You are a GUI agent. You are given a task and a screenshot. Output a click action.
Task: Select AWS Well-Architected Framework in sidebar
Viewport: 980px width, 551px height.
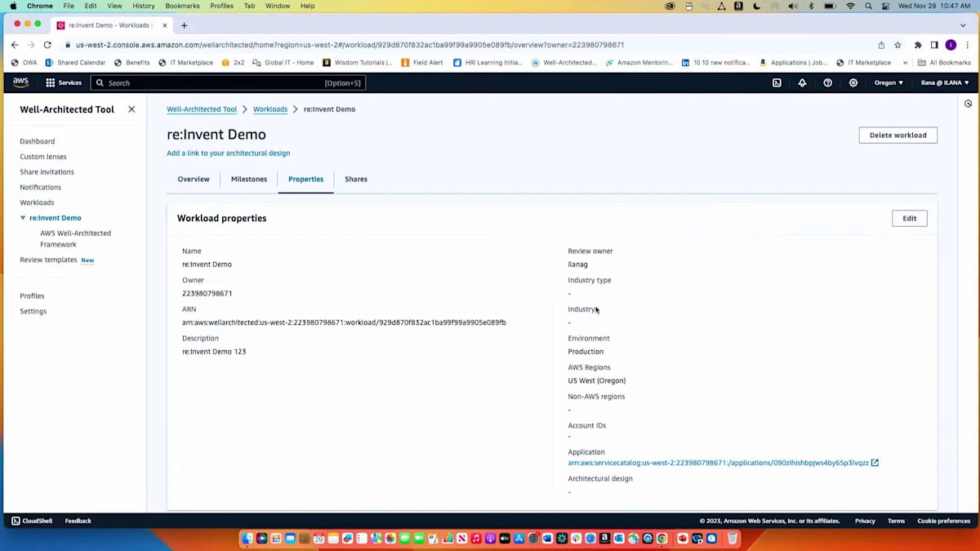click(x=75, y=238)
